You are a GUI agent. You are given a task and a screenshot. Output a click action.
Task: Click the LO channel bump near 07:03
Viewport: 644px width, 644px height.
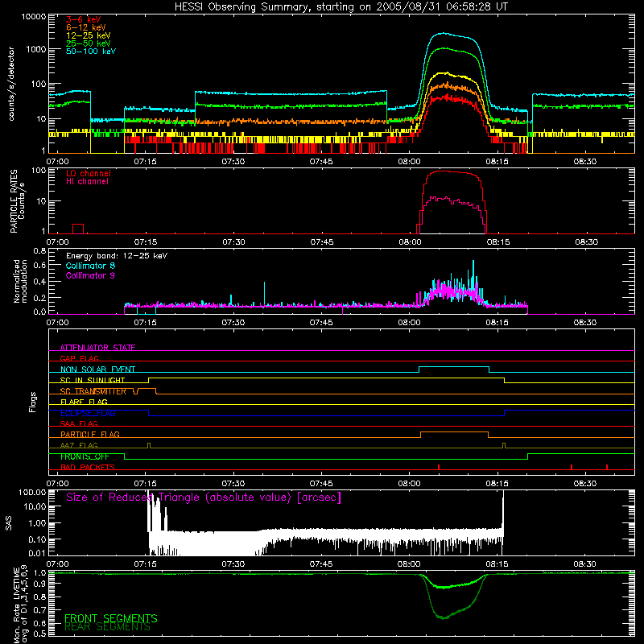[78, 229]
